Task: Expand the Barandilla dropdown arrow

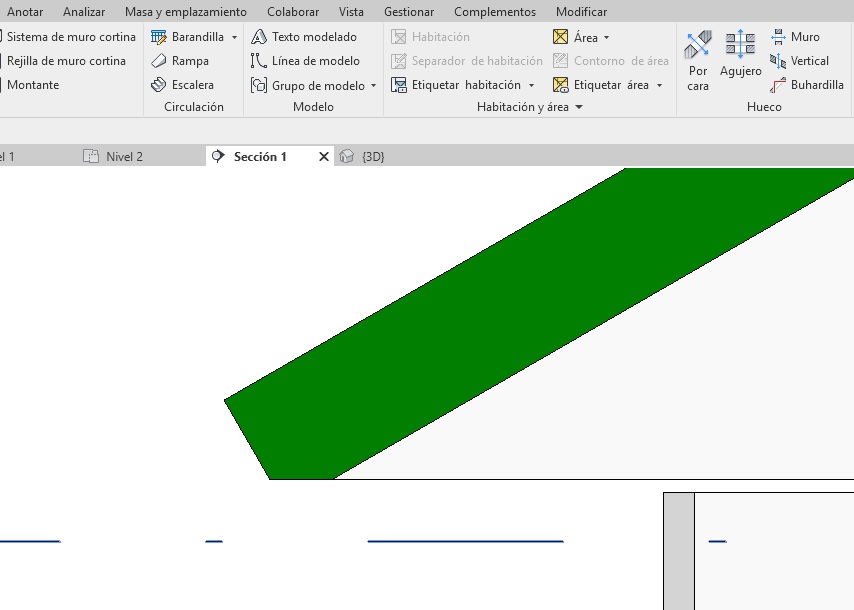Action: click(x=235, y=37)
